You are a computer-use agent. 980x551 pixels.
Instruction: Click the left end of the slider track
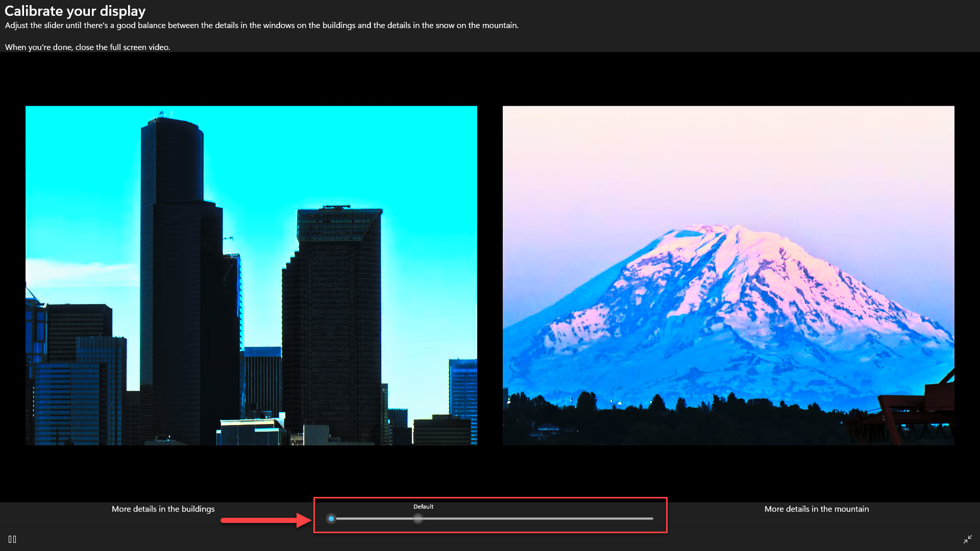click(332, 518)
